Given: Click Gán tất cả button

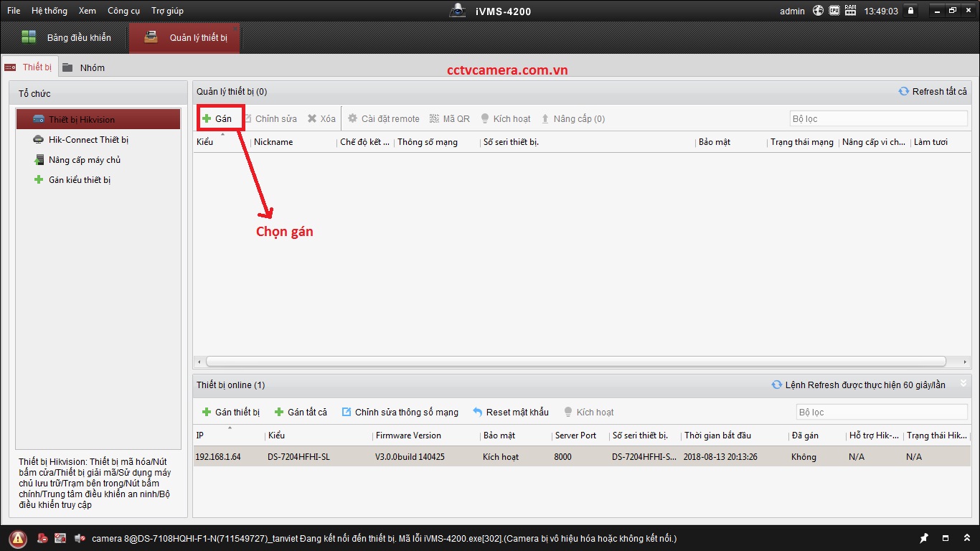Looking at the screenshot, I should click(301, 412).
